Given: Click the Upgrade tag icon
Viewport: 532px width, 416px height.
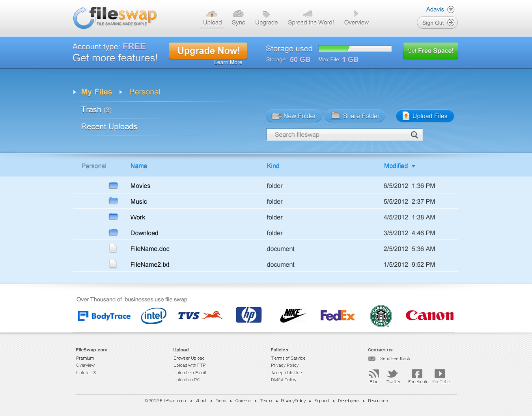Looking at the screenshot, I should point(266,15).
